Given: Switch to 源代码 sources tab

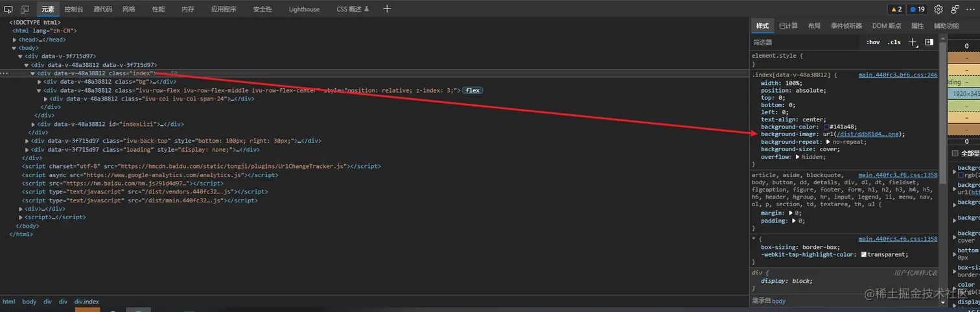Looking at the screenshot, I should 102,9.
